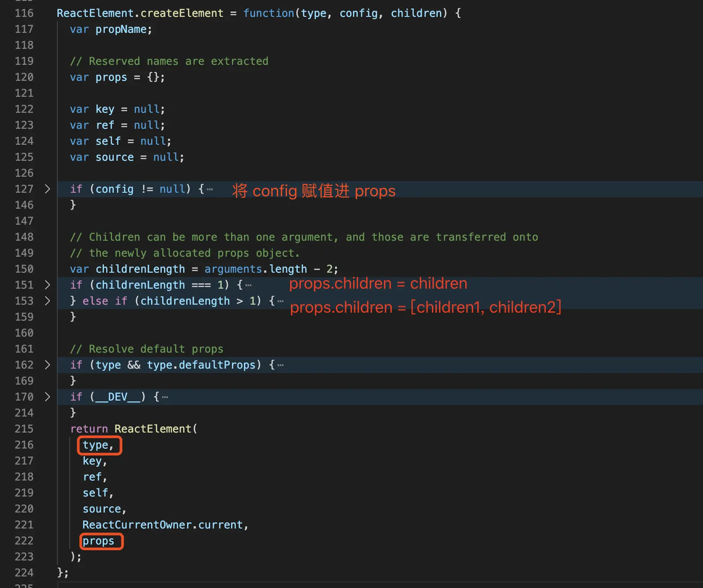The width and height of the screenshot is (703, 588).
Task: Expand folded childrenLength === 1 block
Action: [47, 285]
